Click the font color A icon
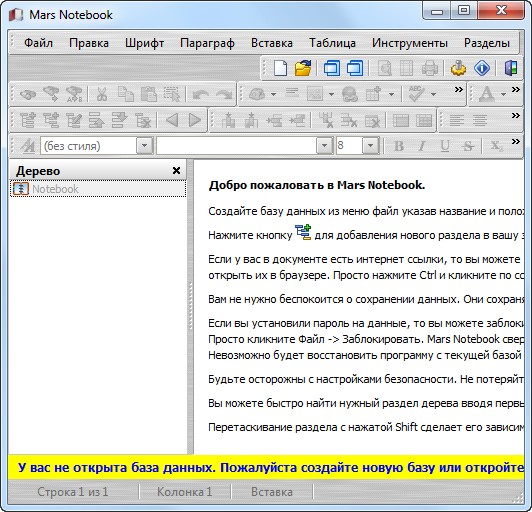Screen dimensions: 532x512 487,94
